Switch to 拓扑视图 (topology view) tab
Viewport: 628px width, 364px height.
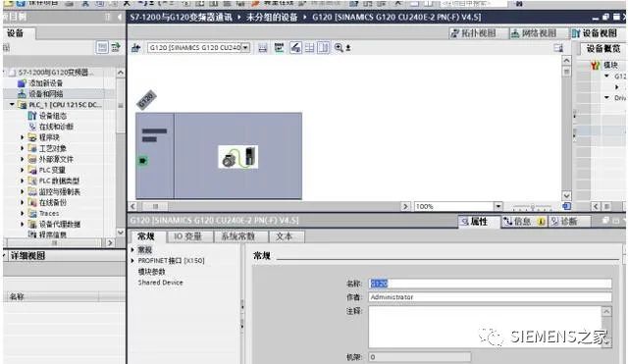point(478,33)
